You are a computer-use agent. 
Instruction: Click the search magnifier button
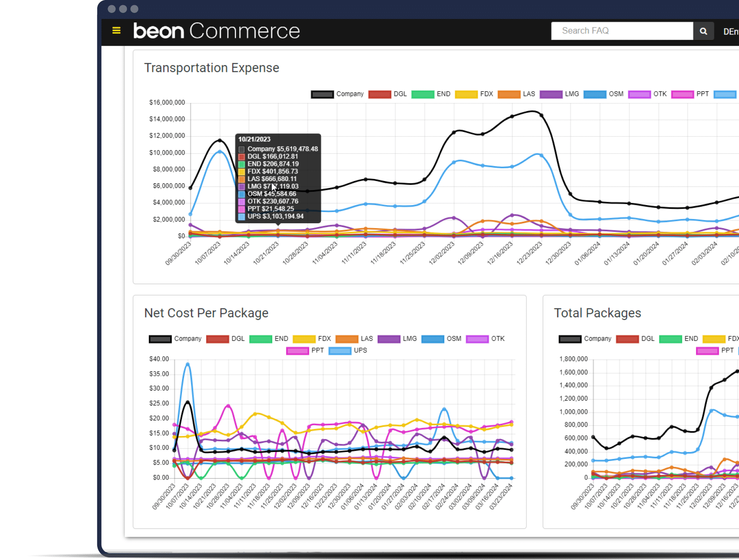pyautogui.click(x=703, y=31)
